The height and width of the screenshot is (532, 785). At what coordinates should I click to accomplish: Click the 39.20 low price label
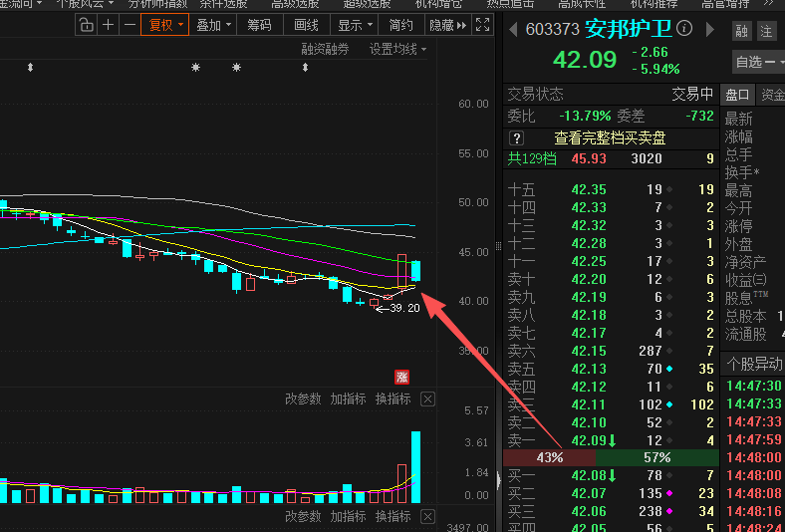pyautogui.click(x=404, y=308)
